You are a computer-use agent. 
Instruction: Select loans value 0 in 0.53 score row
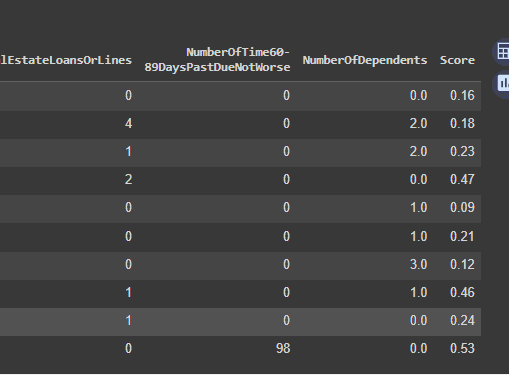point(128,349)
